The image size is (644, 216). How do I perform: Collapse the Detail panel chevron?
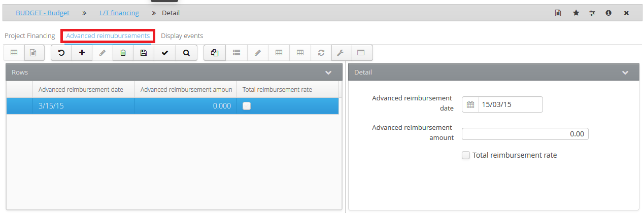click(625, 73)
